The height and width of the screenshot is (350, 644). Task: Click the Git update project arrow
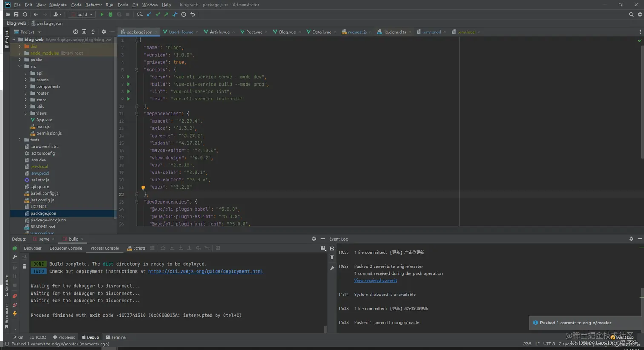[x=149, y=14]
